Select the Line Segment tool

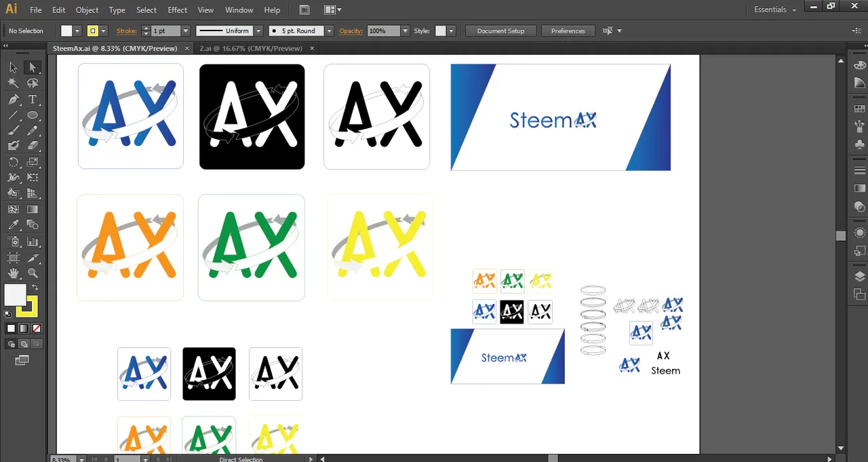[13, 115]
